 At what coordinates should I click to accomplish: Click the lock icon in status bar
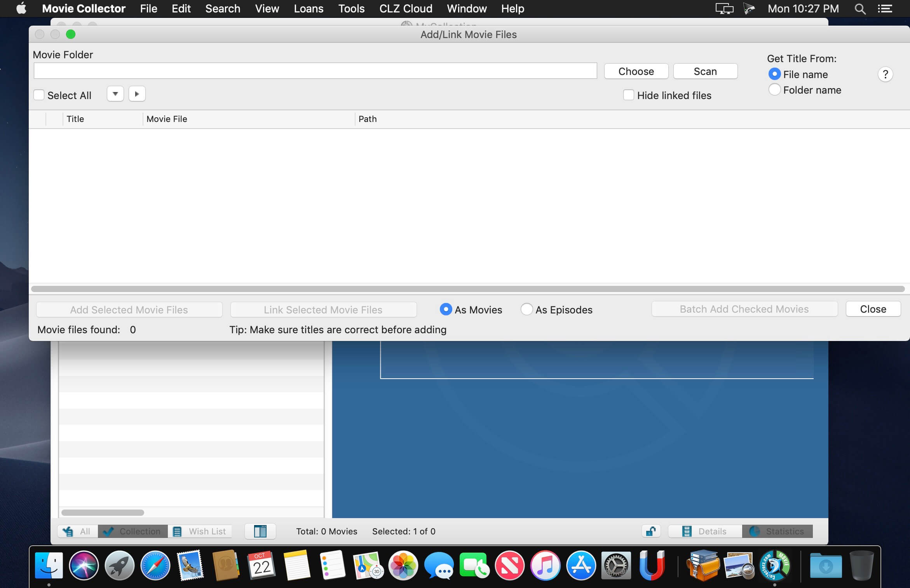tap(651, 531)
